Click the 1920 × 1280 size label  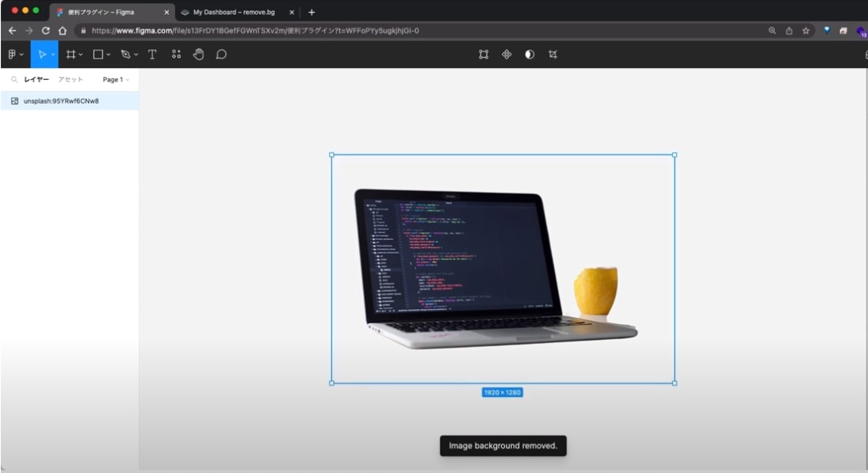click(x=502, y=392)
